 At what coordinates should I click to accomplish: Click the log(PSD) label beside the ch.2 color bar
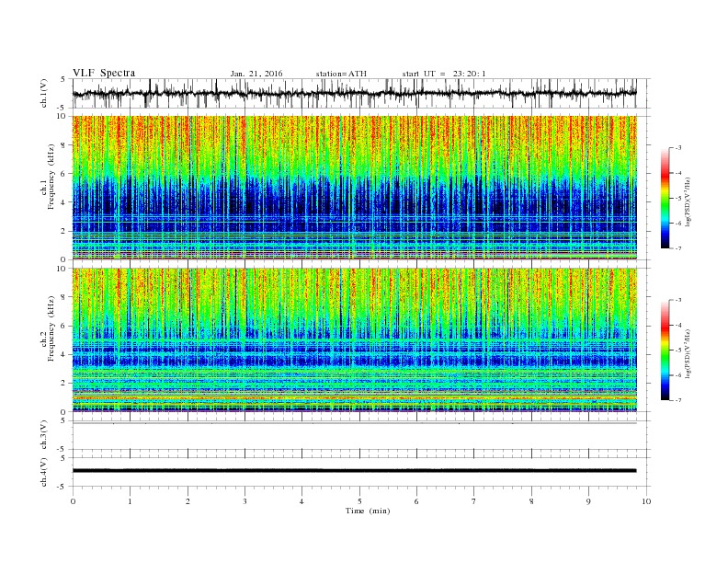click(x=688, y=353)
